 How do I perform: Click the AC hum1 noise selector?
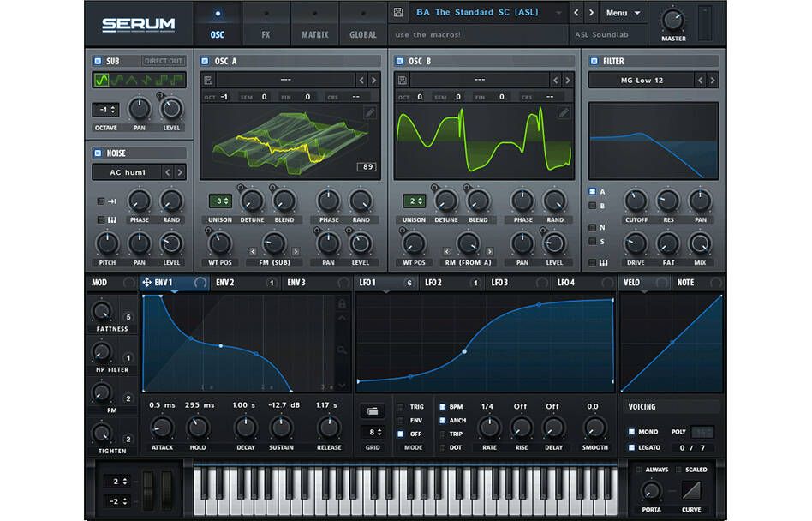127,172
